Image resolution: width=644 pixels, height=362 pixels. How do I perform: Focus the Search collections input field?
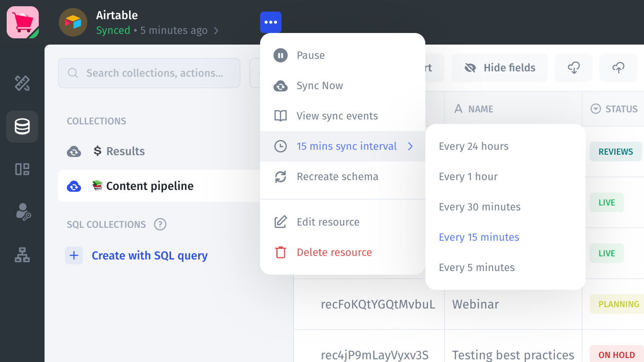click(x=149, y=73)
